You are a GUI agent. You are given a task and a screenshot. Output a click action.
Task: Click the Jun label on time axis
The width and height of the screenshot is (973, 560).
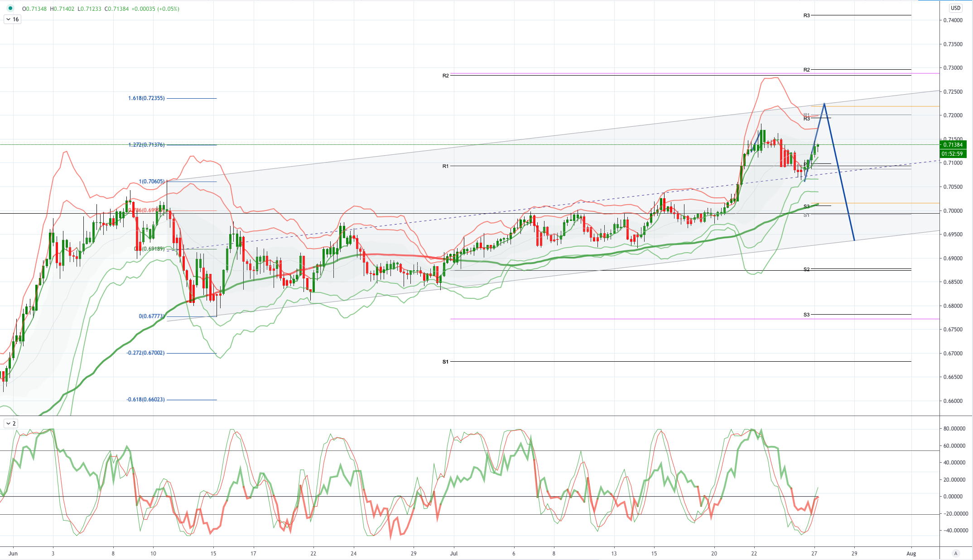tap(13, 553)
